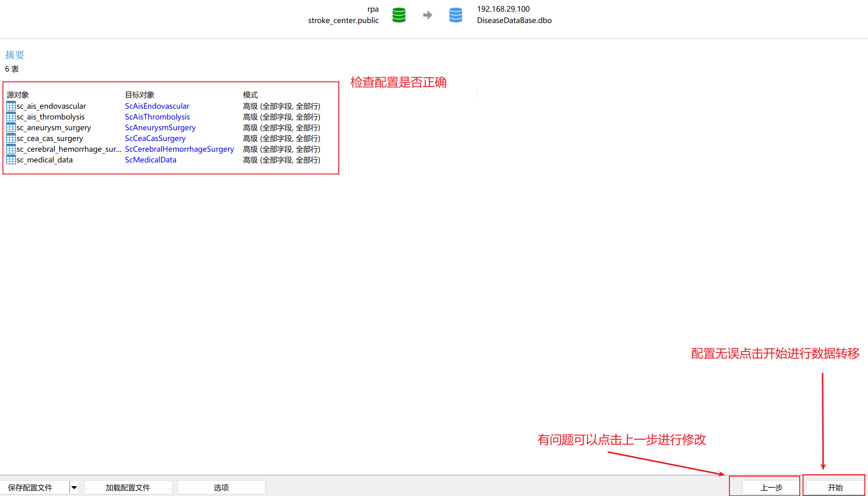Open ScAisThrombolysis target link

[157, 117]
